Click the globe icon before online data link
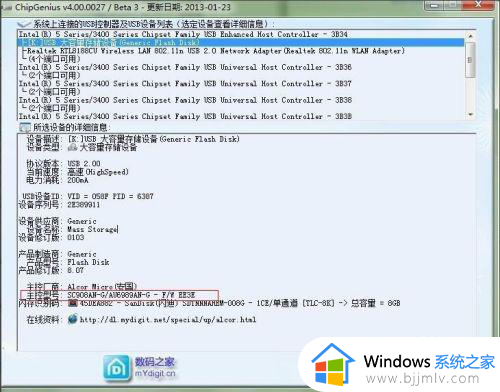The width and height of the screenshot is (500, 392). point(72,319)
